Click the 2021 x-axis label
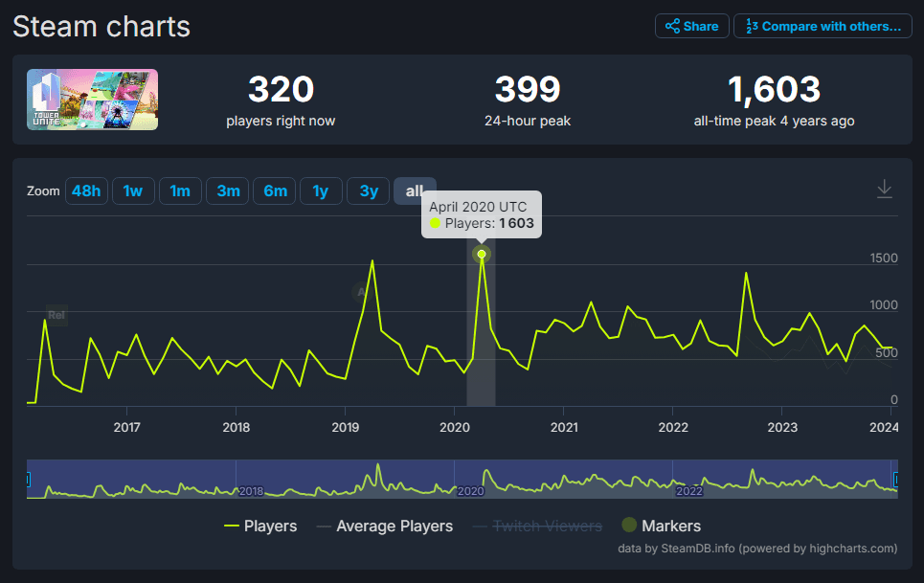Image resolution: width=924 pixels, height=583 pixels. point(564,428)
